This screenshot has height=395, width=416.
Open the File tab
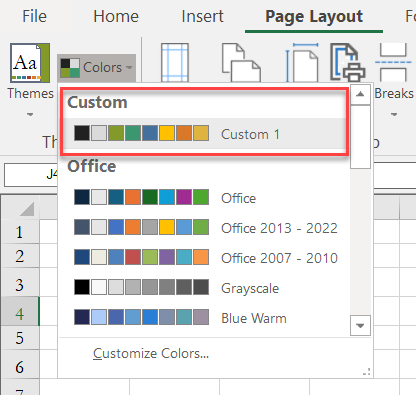tap(34, 16)
